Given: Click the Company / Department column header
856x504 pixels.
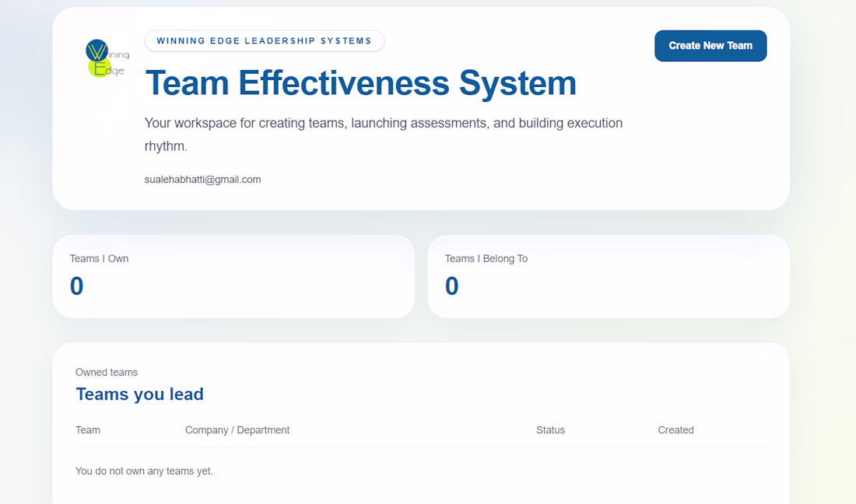Looking at the screenshot, I should 237,430.
